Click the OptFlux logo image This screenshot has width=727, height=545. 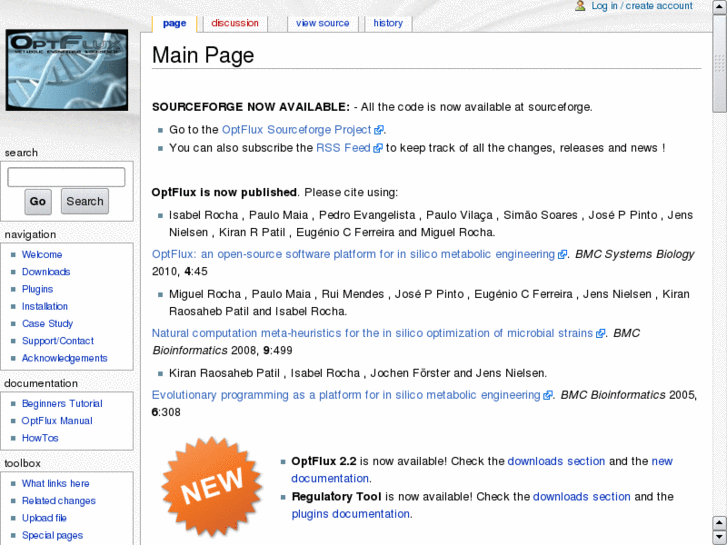click(x=67, y=70)
